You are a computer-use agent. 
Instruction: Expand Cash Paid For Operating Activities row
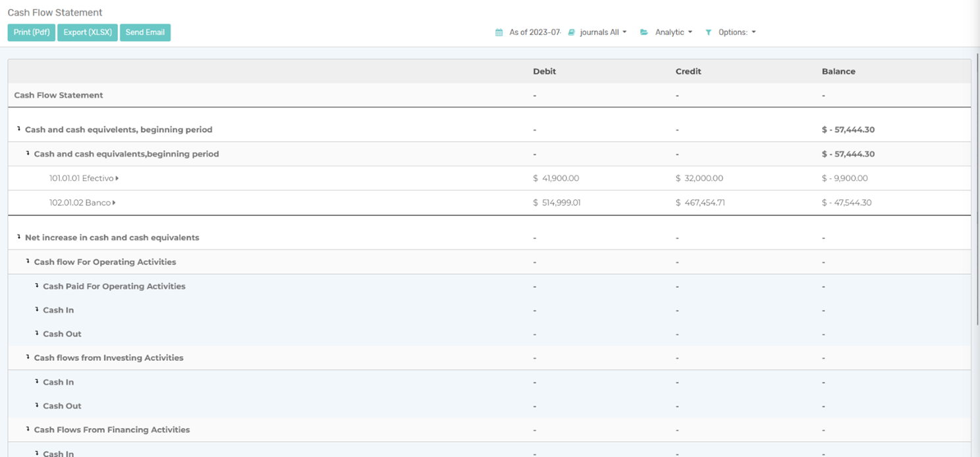[114, 286]
